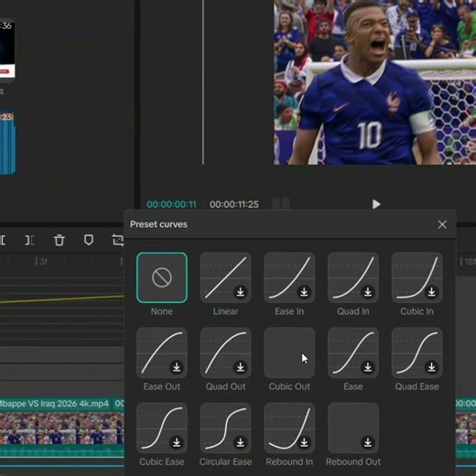Apply the Circular Ease curve
The height and width of the screenshot is (476, 476).
pos(225,428)
